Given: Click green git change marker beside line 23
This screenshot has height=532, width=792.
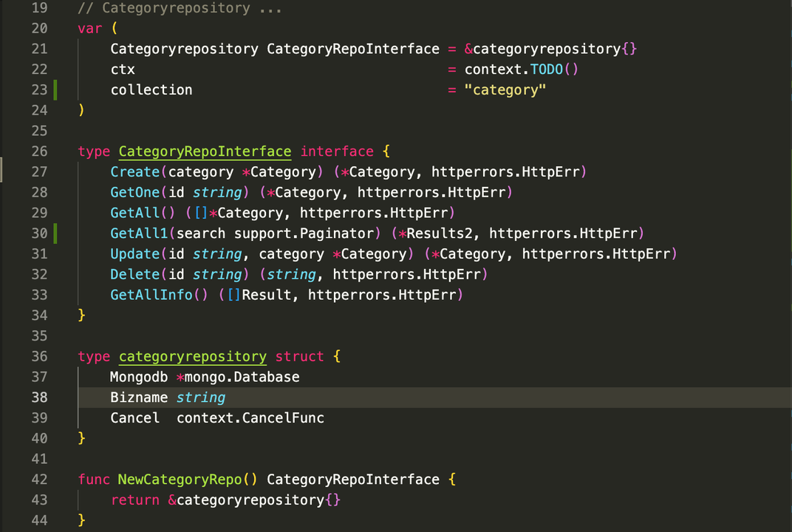Looking at the screenshot, I should tap(55, 90).
